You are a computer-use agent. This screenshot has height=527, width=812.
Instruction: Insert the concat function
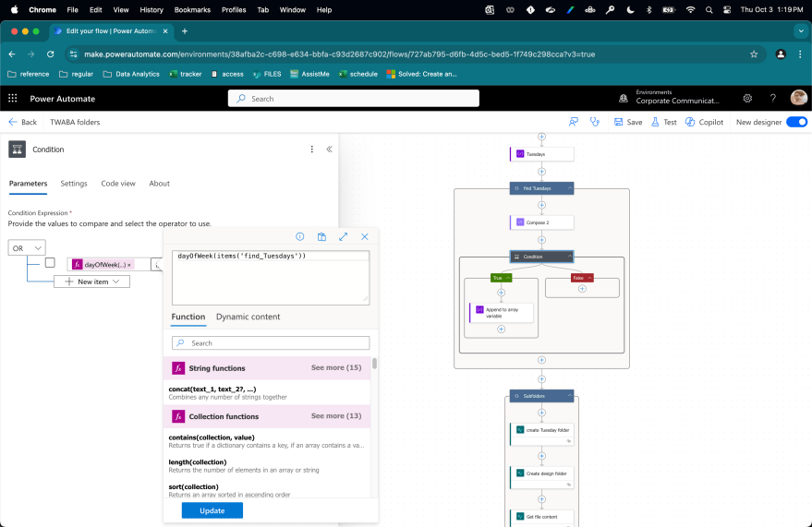267,392
